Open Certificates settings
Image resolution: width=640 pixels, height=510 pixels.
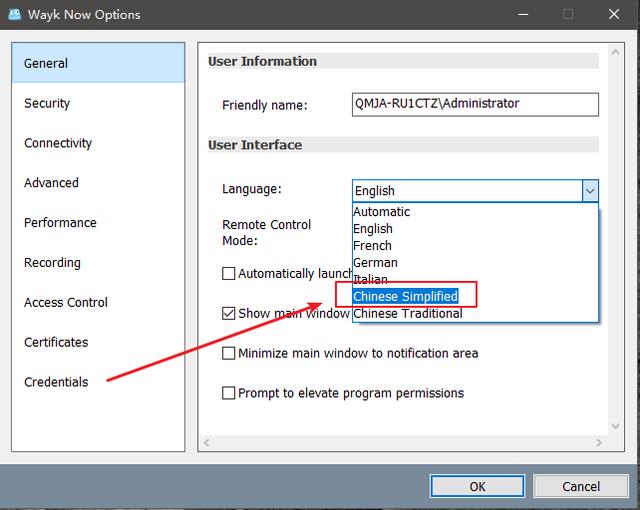[98, 342]
